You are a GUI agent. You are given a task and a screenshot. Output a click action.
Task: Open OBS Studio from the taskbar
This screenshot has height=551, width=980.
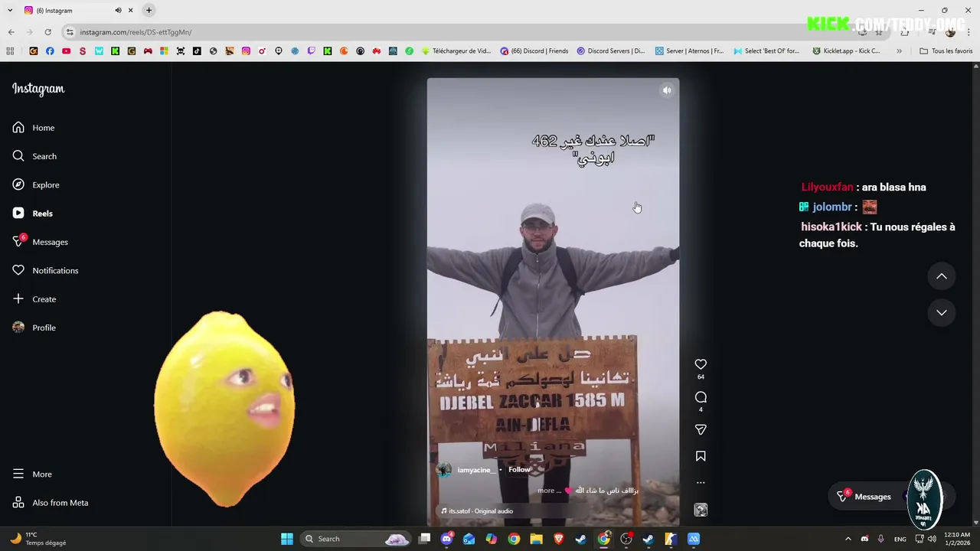[626, 539]
